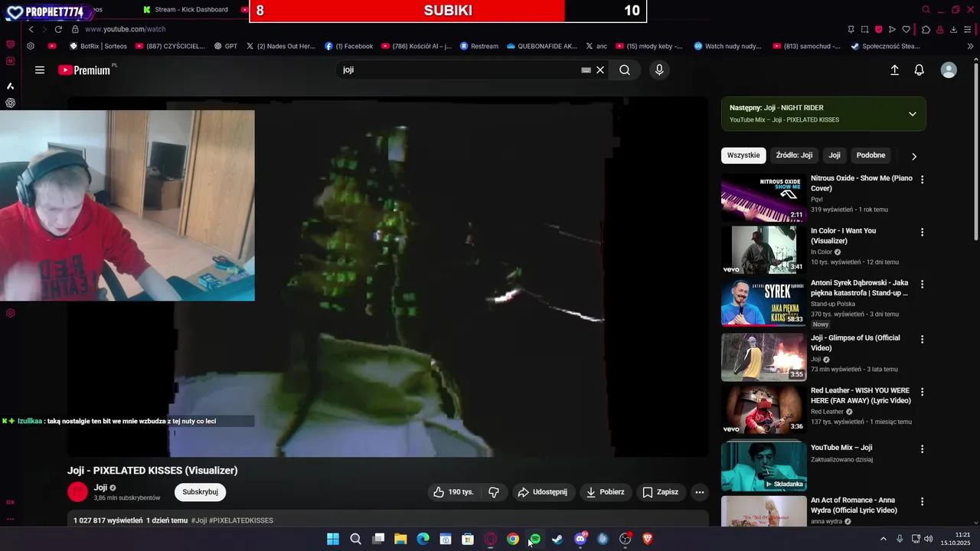Image resolution: width=980 pixels, height=551 pixels.
Task: Show more filter chips with right arrow
Action: tap(913, 156)
